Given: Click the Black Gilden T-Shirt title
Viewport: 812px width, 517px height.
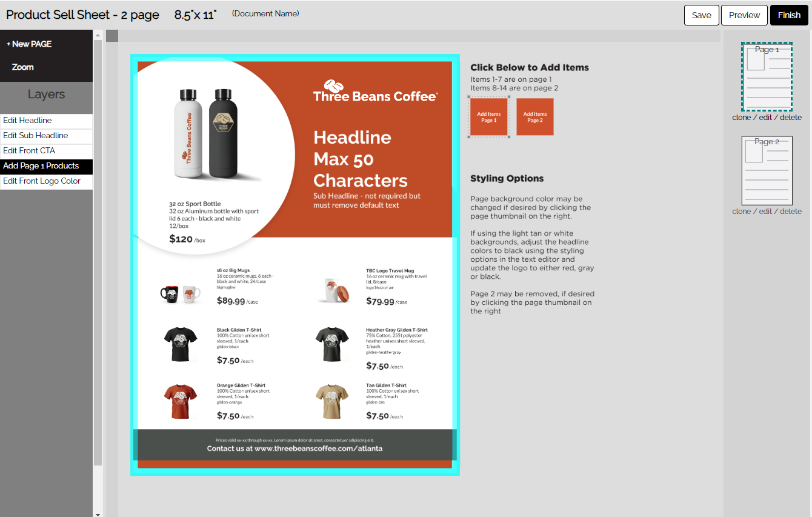Looking at the screenshot, I should pos(239,330).
